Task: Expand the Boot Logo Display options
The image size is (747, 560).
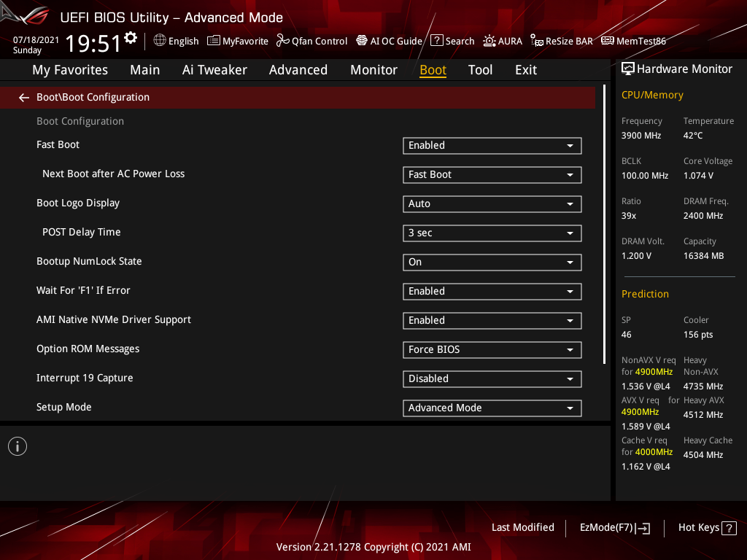Action: pos(492,203)
